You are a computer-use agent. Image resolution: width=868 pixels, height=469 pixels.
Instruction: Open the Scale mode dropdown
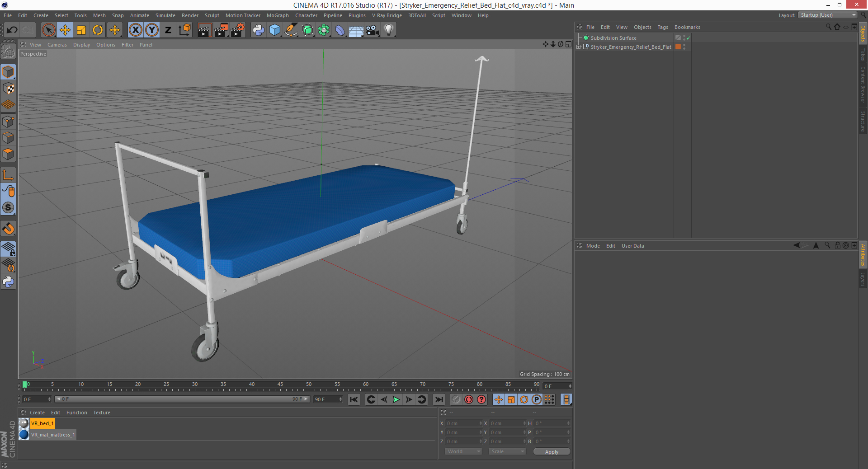(507, 451)
